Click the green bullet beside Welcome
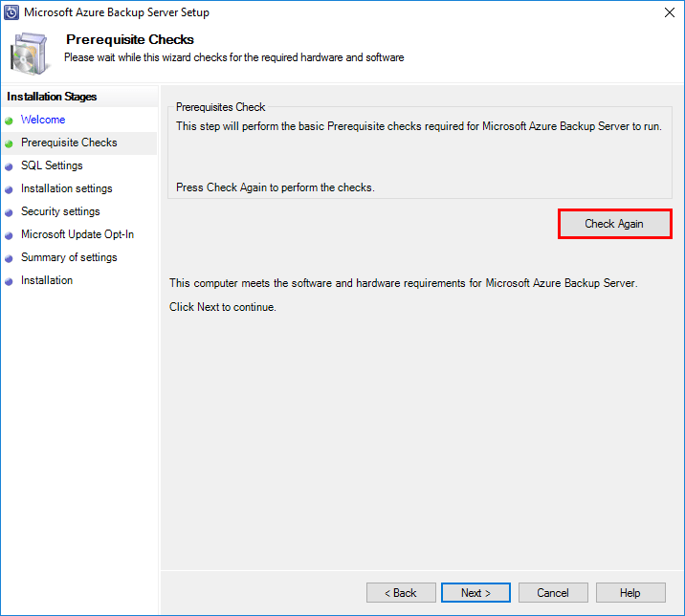Screen dimensions: 685x616 [10, 121]
